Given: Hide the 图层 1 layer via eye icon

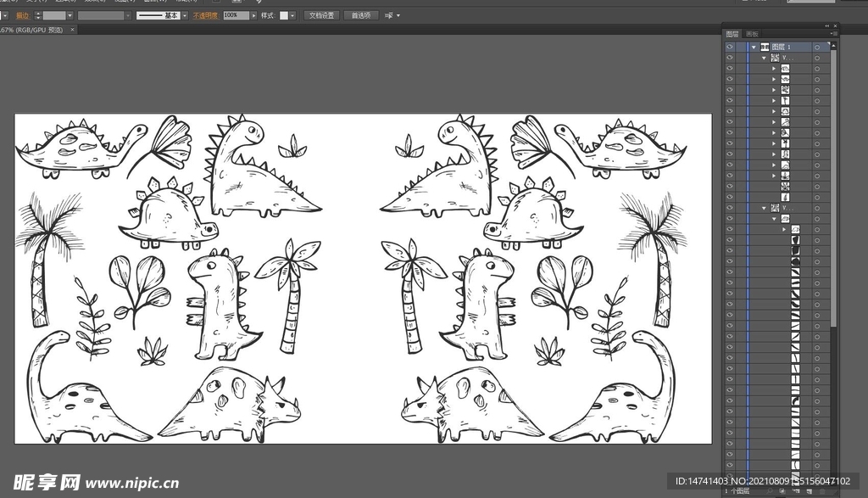Looking at the screenshot, I should 730,48.
